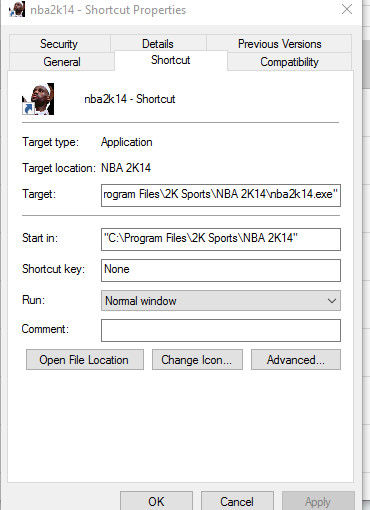Switch to the Security tab

tap(59, 44)
